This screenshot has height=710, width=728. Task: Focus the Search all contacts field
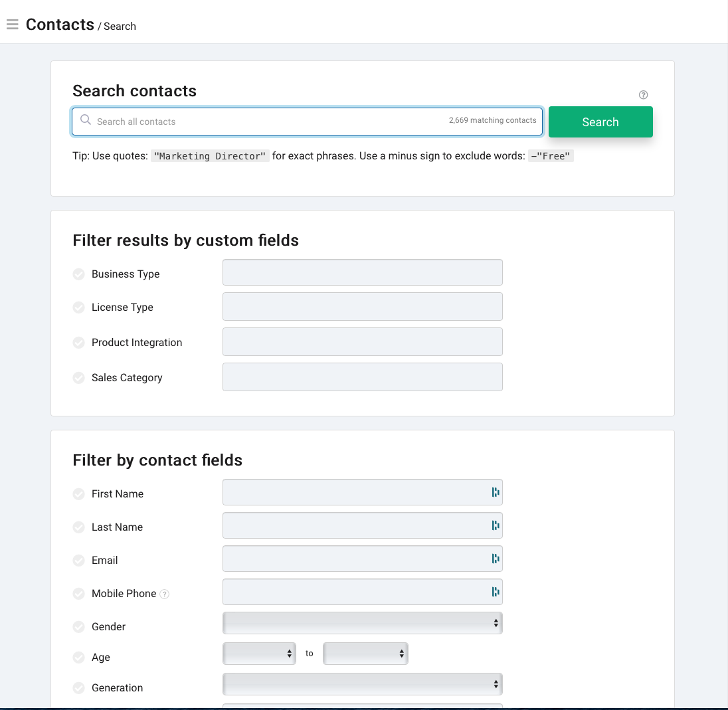coord(307,122)
